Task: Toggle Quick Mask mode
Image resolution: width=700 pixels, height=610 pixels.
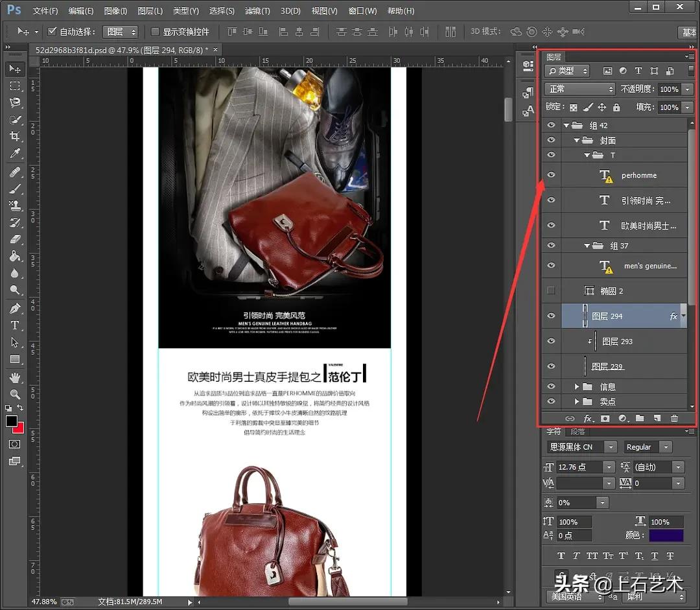Action: coord(14,444)
